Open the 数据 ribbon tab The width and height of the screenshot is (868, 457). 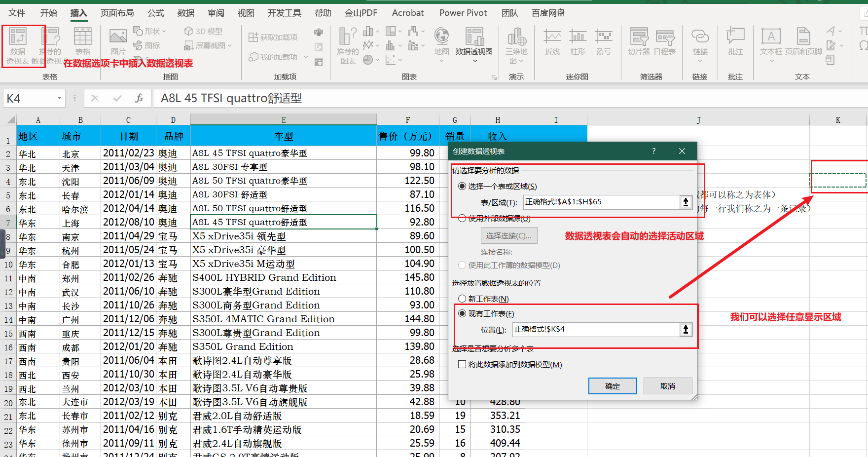(x=186, y=13)
